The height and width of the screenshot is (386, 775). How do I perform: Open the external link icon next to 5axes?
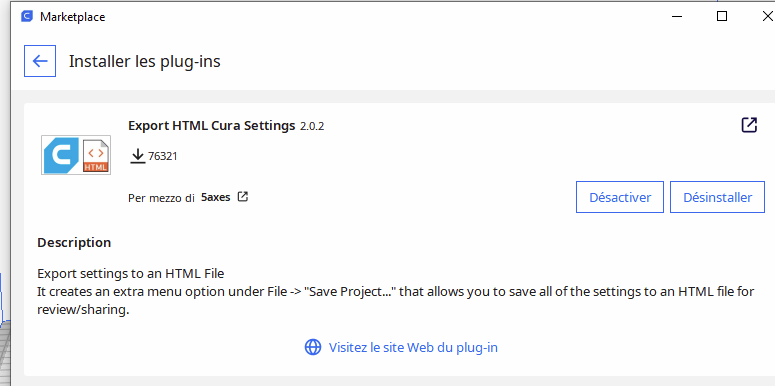click(243, 197)
